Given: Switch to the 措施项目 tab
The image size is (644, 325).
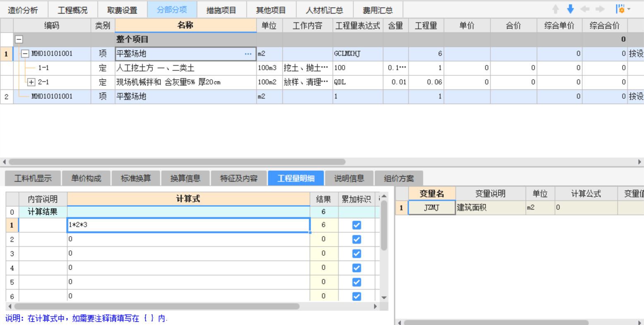Looking at the screenshot, I should (x=221, y=10).
